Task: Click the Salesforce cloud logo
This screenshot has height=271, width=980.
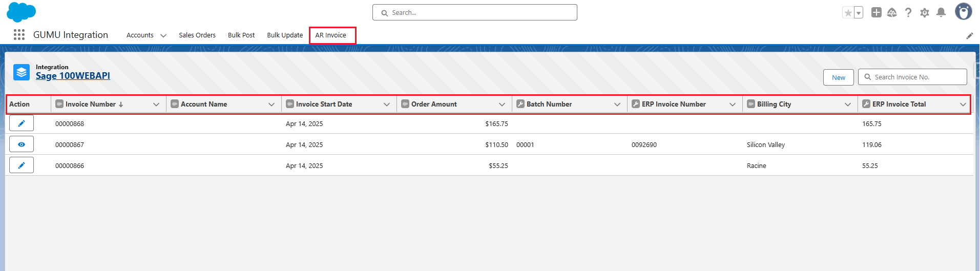Action: point(21,12)
